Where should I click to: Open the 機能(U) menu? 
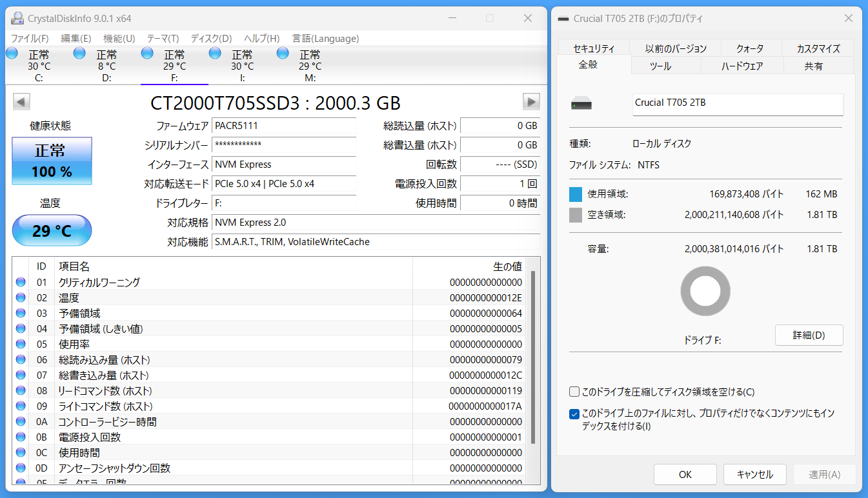[119, 39]
